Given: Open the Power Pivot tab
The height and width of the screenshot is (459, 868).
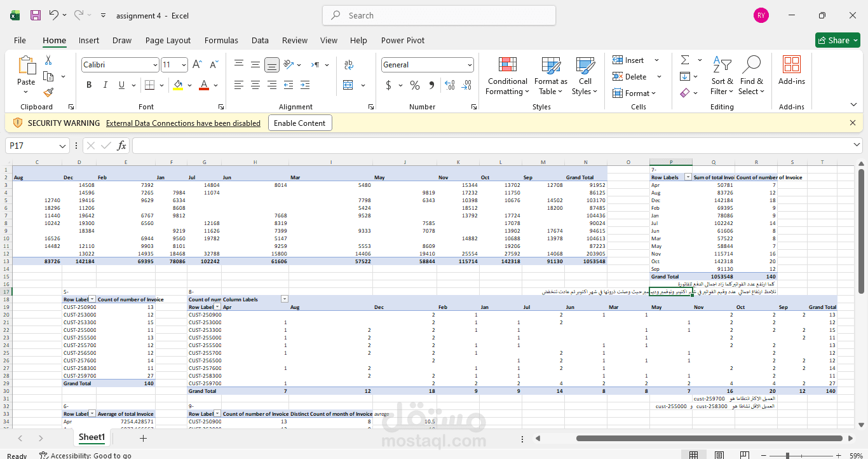Looking at the screenshot, I should pos(402,40).
